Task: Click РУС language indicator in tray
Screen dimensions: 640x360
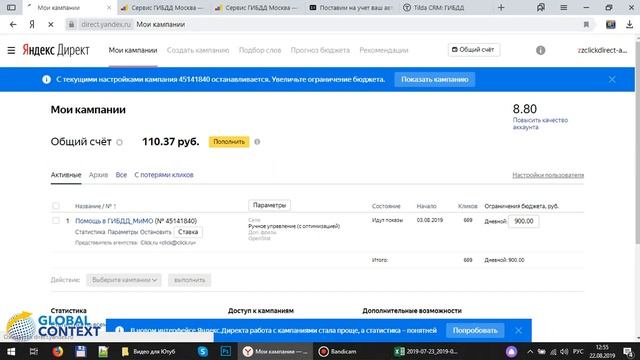Action: tap(578, 351)
